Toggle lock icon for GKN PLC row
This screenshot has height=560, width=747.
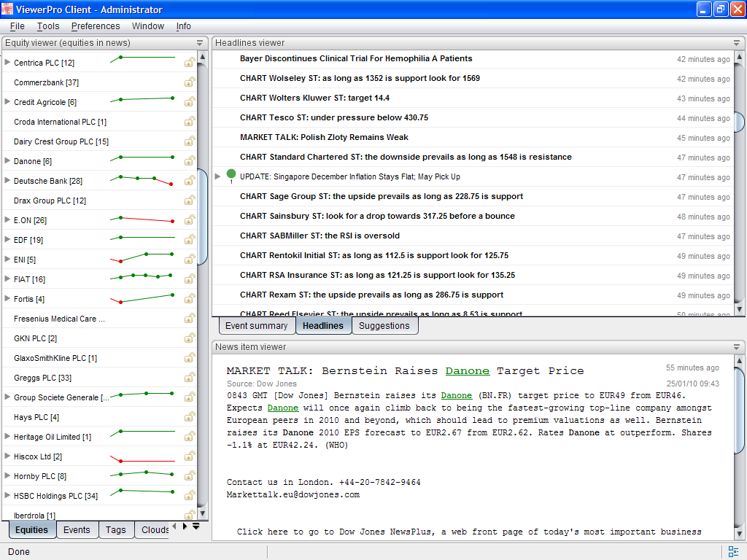click(x=190, y=338)
